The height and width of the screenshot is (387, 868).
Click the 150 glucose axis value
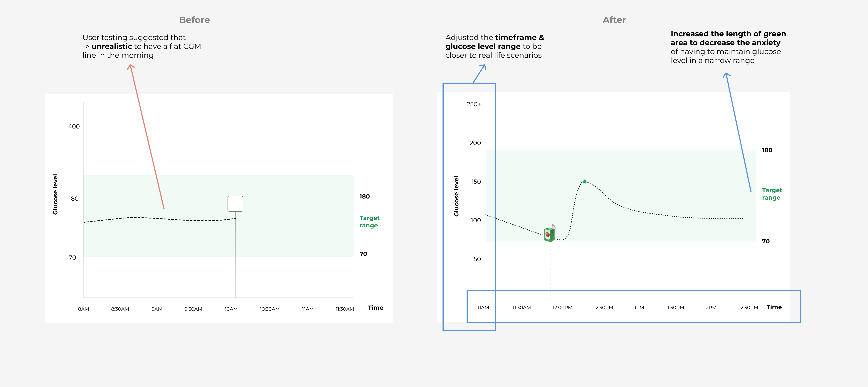click(476, 182)
